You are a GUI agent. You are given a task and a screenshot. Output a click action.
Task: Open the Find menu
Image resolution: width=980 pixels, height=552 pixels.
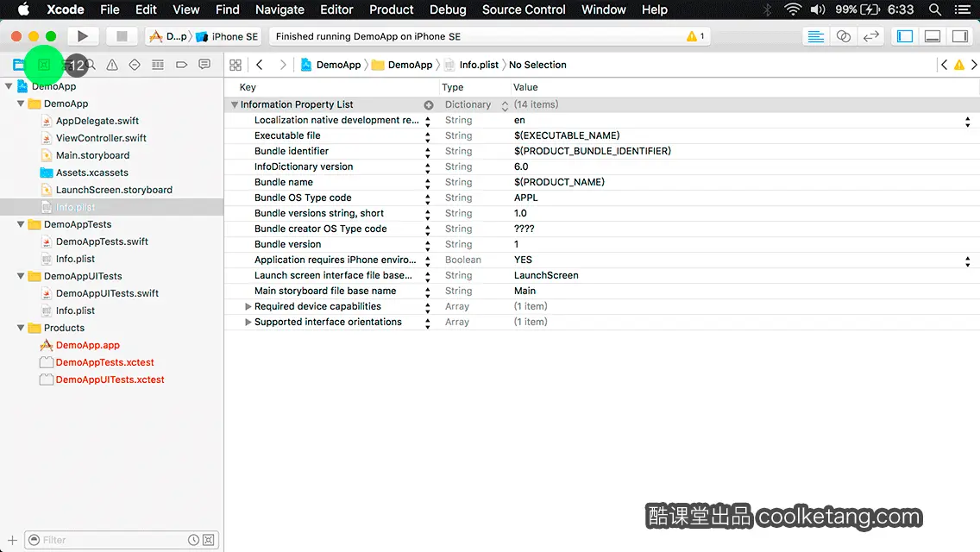(x=228, y=9)
